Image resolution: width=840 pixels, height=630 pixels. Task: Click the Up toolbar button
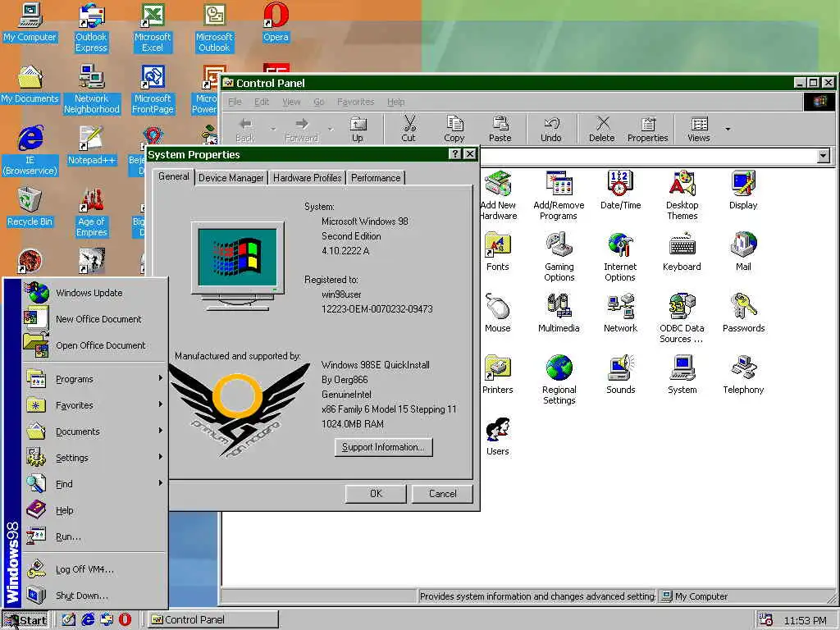[358, 129]
